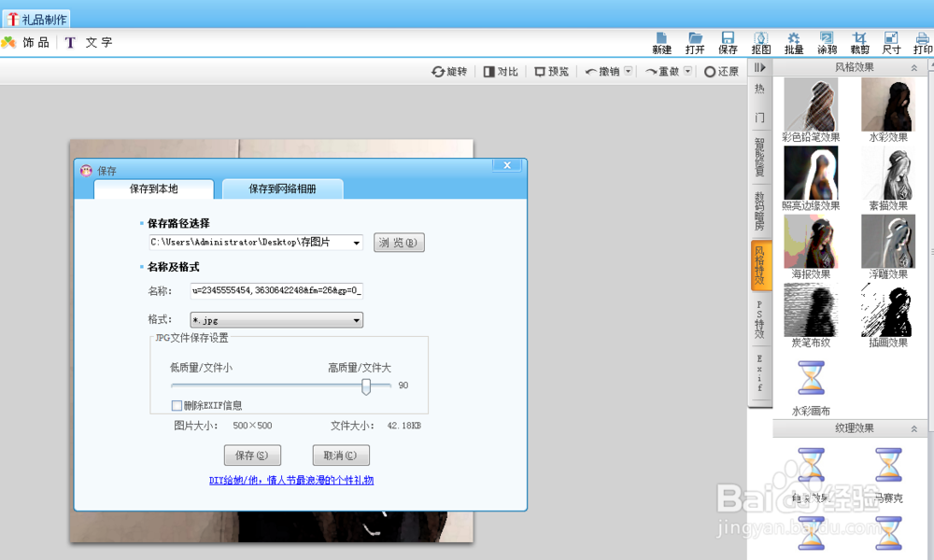Click the 浏览(B) browse button
934x560 pixels.
399,243
